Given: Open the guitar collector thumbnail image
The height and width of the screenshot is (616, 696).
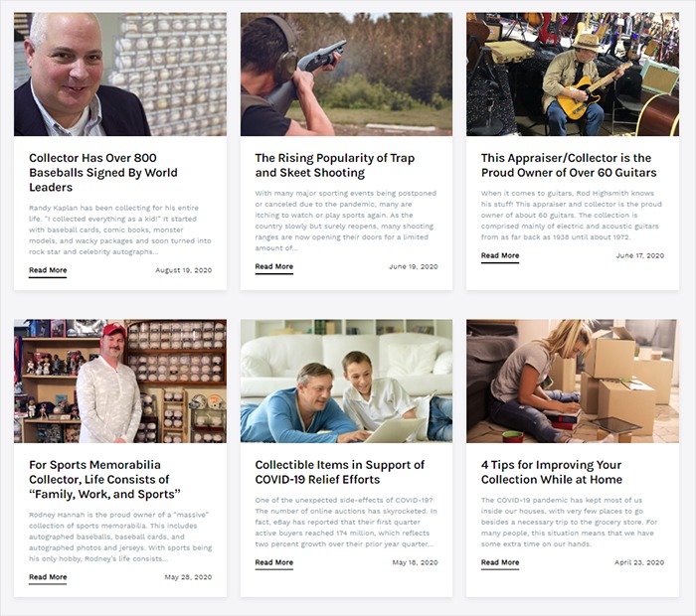Looking at the screenshot, I should [x=573, y=75].
